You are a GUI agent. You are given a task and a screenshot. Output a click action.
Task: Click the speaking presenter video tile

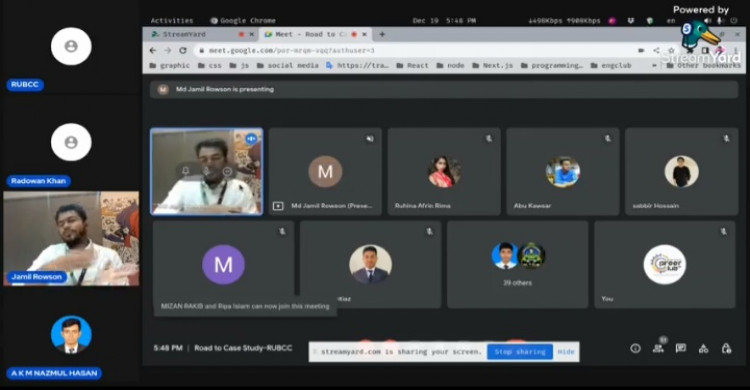point(207,171)
